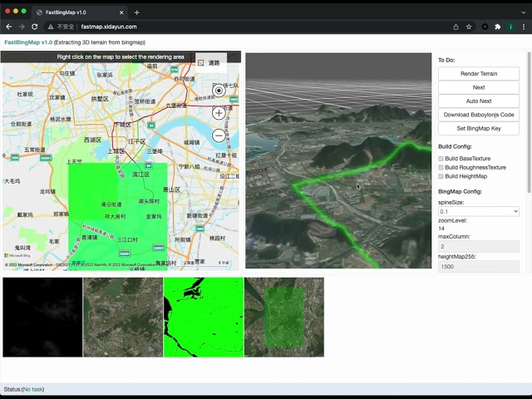The width and height of the screenshot is (532, 399).
Task: Click the config panel vertical scrollbar
Action: click(530, 122)
